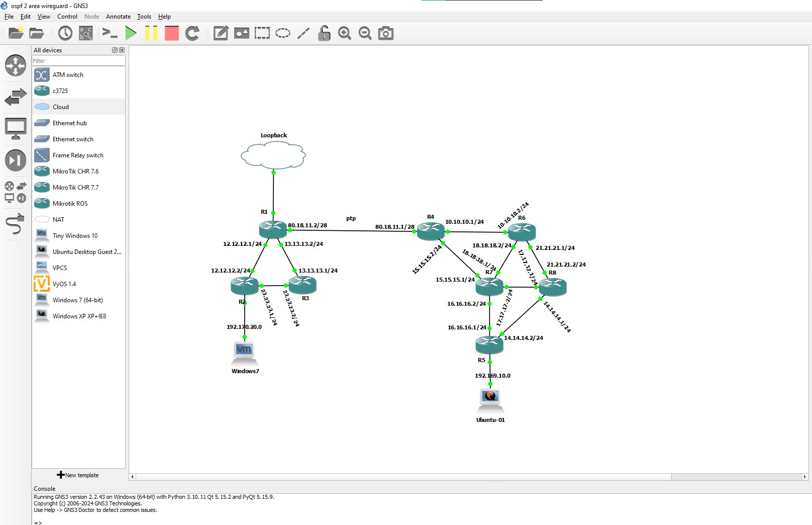Click horizontal scrollbar left arrow
812x525 pixels.
point(133,477)
